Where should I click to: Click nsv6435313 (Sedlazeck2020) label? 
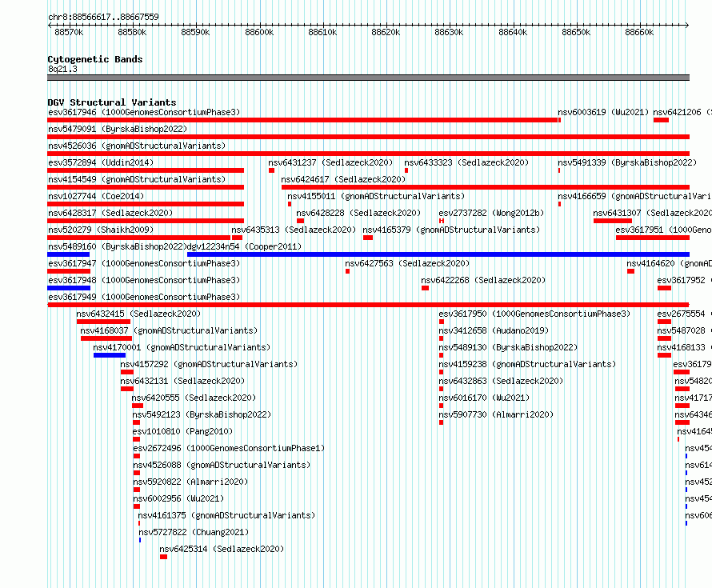294,230
